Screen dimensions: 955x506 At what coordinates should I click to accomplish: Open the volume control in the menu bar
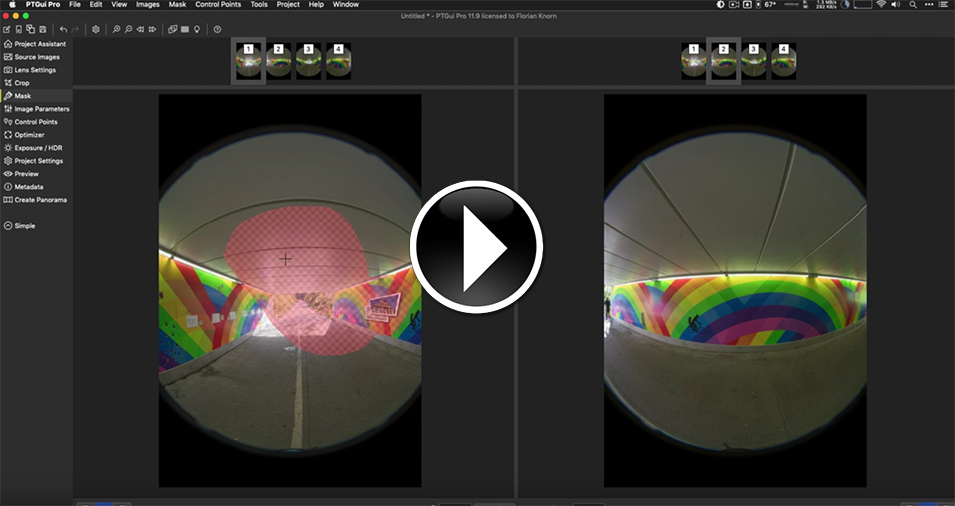coord(895,4)
